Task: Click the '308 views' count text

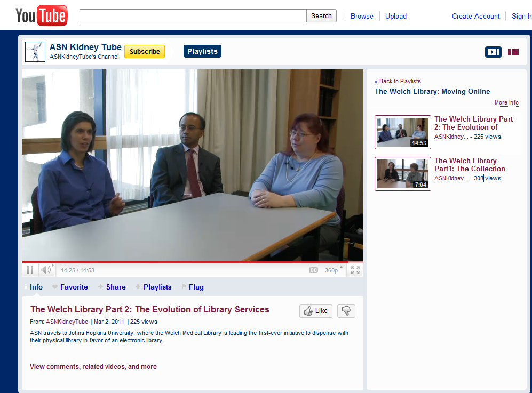Action: 487,178
